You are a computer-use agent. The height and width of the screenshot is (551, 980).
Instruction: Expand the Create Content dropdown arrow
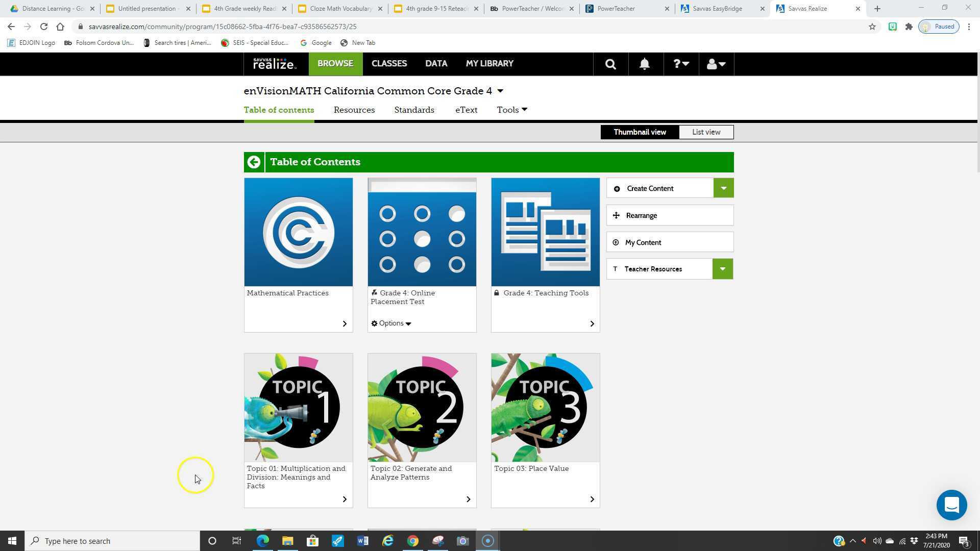click(x=723, y=188)
